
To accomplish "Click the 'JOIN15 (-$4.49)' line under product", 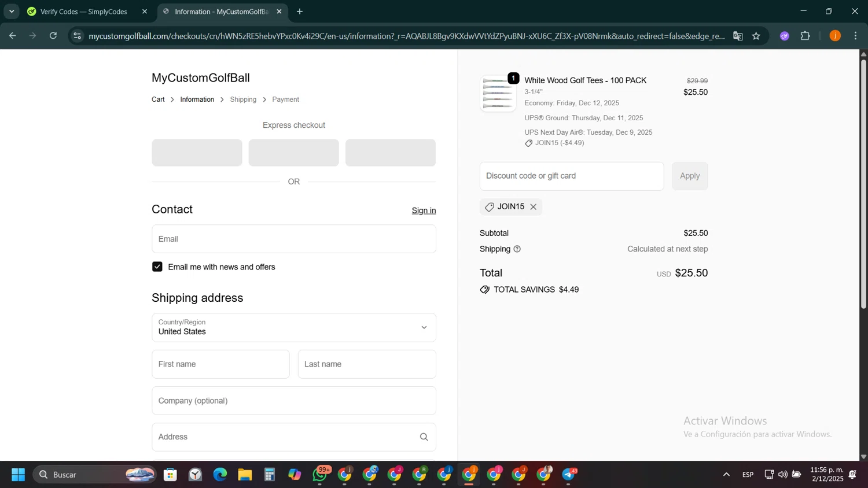I will coord(560,143).
